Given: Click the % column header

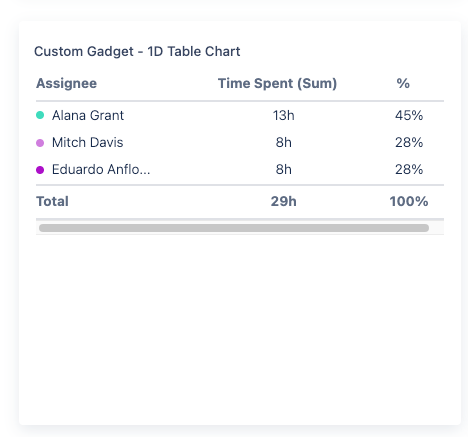Looking at the screenshot, I should tap(403, 83).
